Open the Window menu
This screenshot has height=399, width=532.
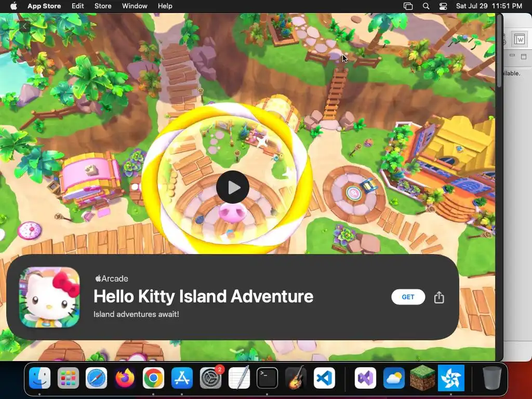point(135,6)
